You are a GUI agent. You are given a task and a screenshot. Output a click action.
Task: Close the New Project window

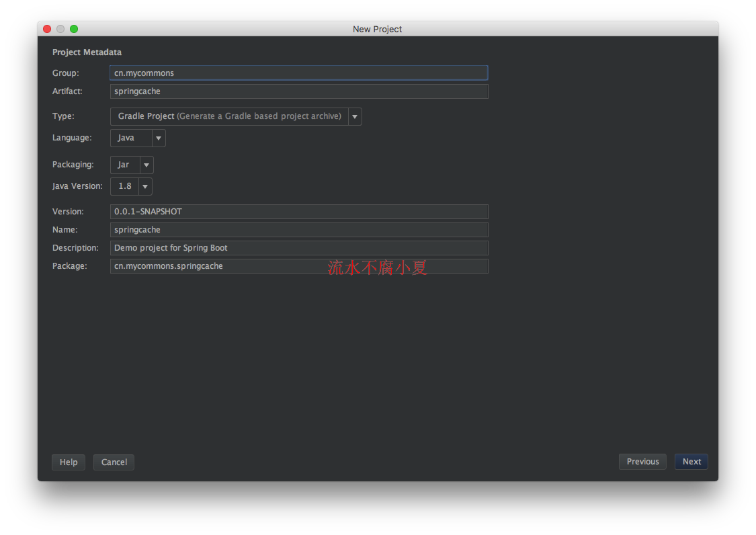[47, 29]
